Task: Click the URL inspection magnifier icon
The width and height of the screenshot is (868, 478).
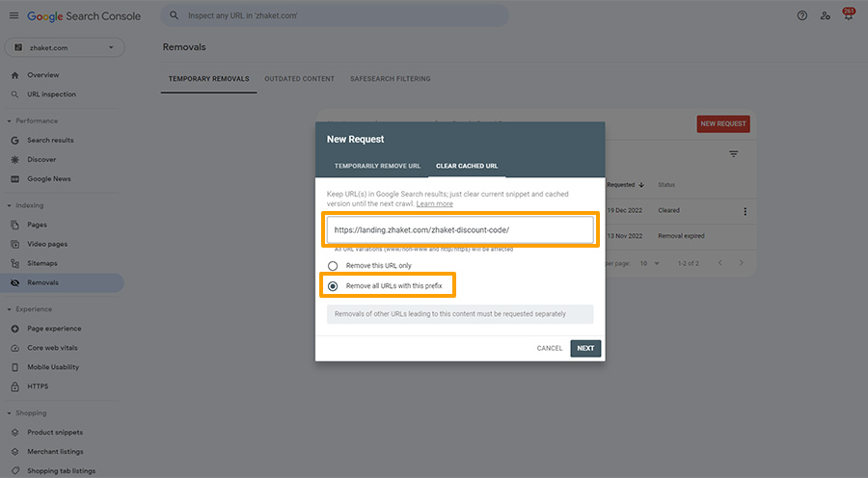Action: coord(14,94)
